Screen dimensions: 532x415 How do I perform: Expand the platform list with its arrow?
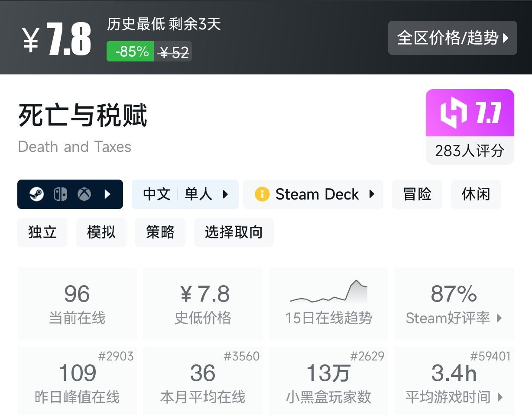(x=107, y=194)
